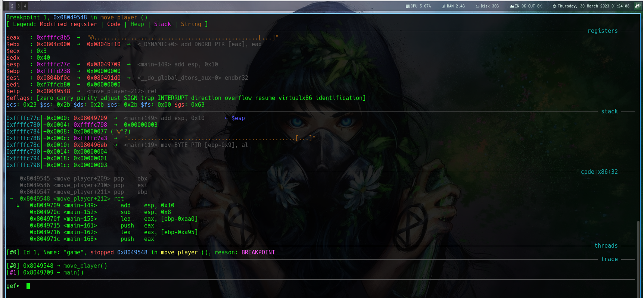Click the $eax register name
644x298 pixels.
(x=13, y=37)
